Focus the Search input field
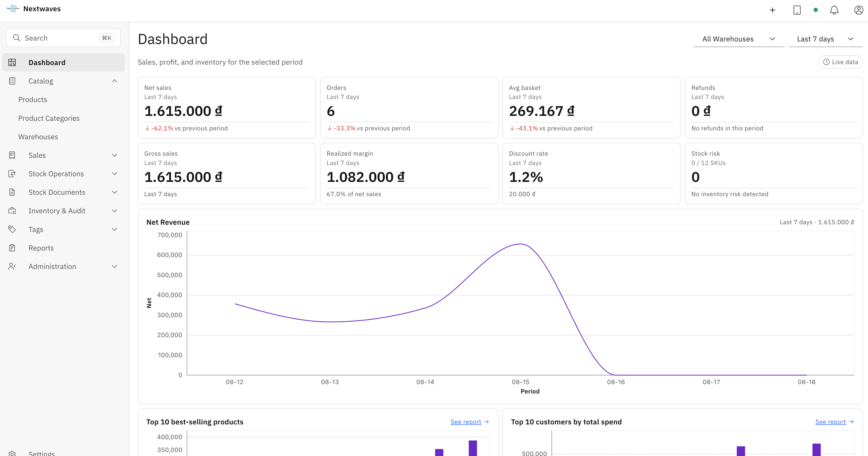Image resolution: width=868 pixels, height=456 pixels. coord(63,38)
